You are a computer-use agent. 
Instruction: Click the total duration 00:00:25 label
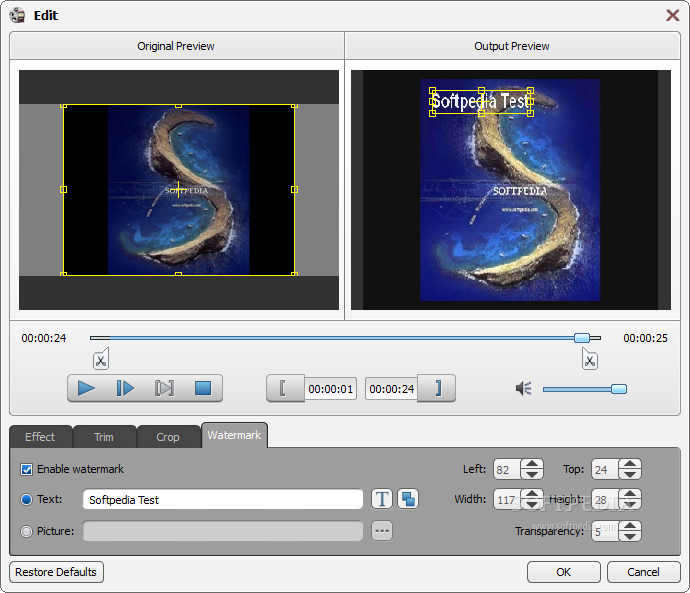coord(645,338)
